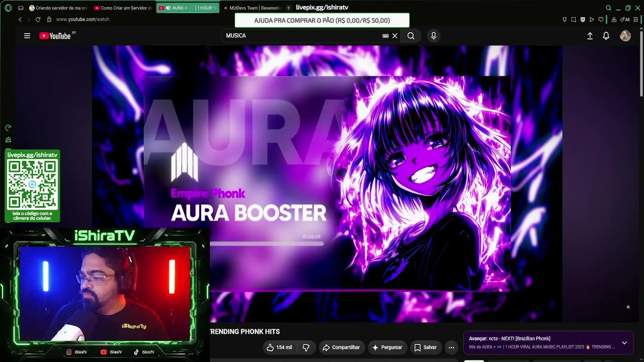Open the on-screen keyboard in search box
This screenshot has height=362, width=644.
385,36
